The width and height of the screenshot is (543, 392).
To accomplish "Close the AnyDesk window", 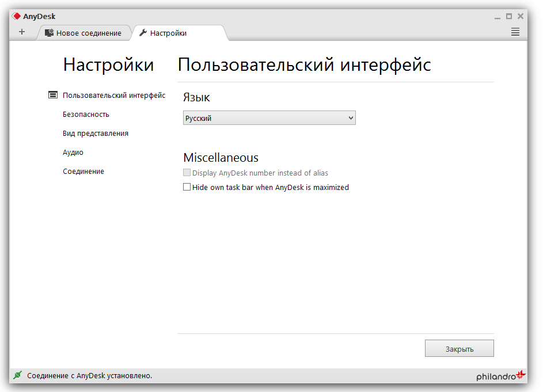I will [x=521, y=16].
